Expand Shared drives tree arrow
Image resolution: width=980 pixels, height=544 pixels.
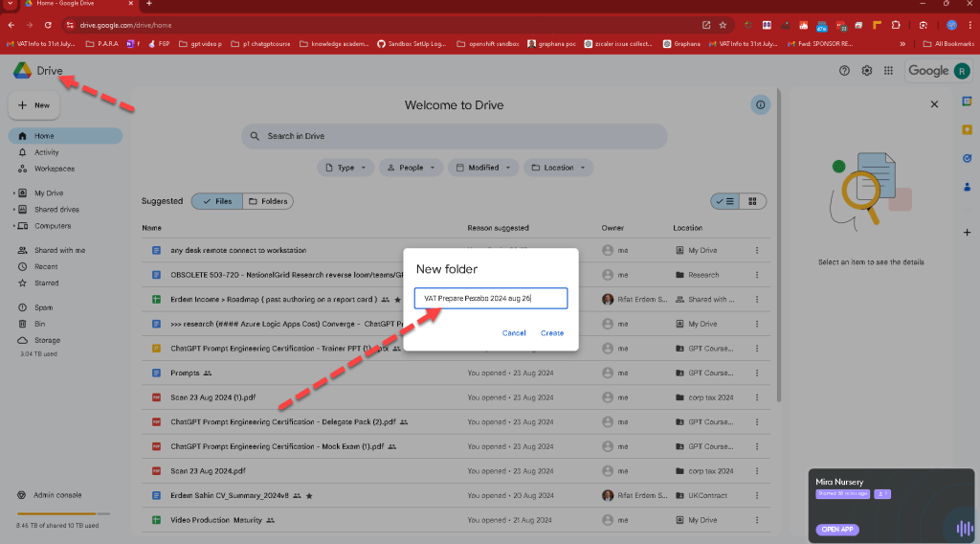click(x=13, y=210)
